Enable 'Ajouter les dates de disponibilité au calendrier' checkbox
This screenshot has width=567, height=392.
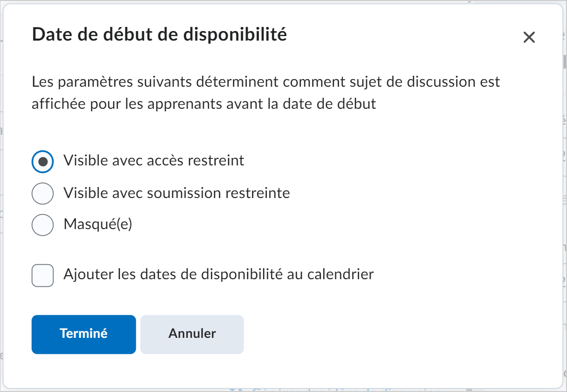(x=43, y=276)
